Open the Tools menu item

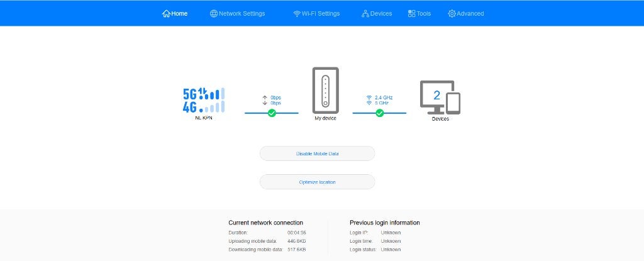419,14
